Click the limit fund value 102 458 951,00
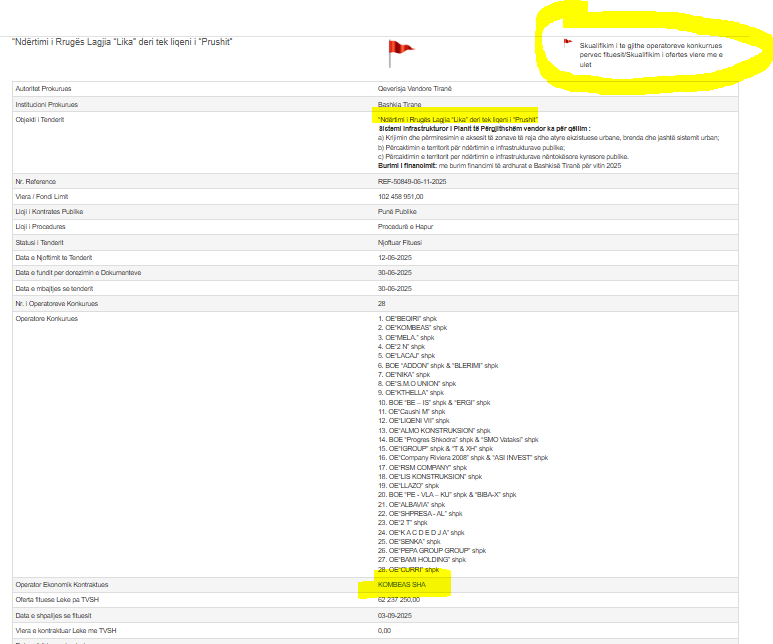 [x=401, y=196]
